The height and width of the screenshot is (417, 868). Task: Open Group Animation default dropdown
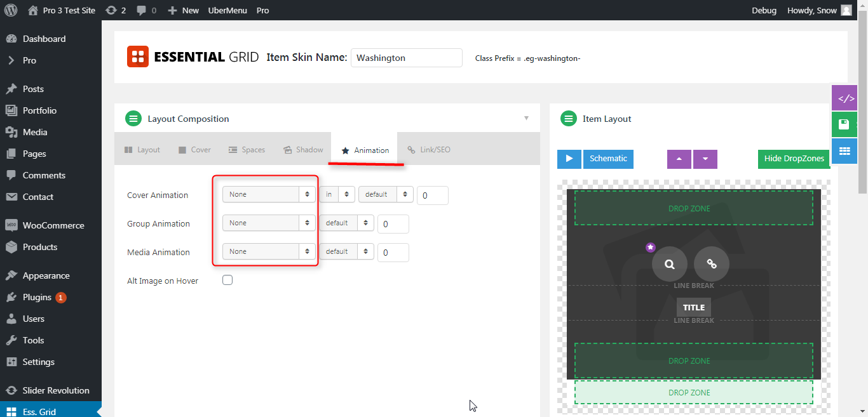click(x=346, y=223)
